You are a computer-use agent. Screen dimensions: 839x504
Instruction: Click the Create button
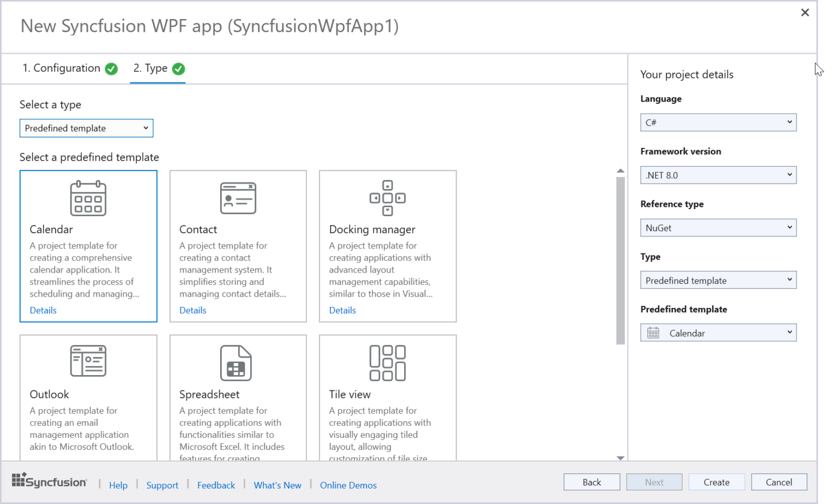point(717,482)
